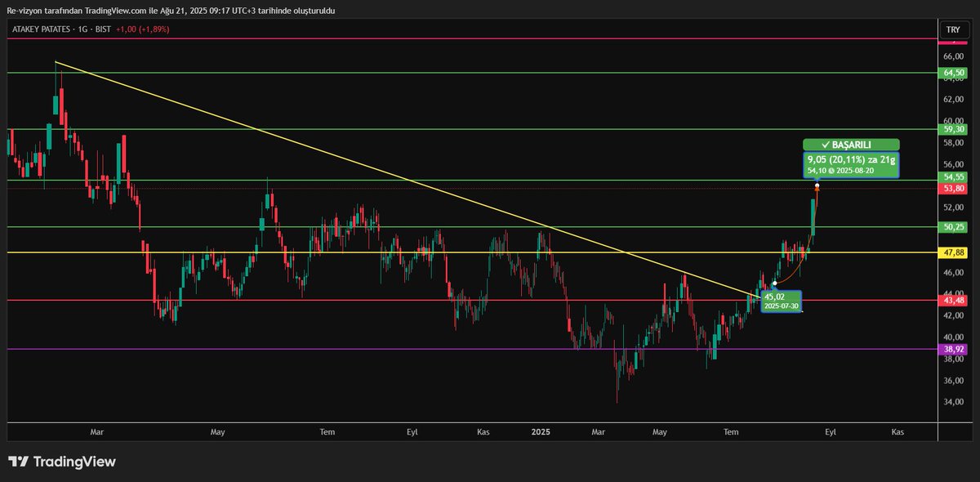The height and width of the screenshot is (482, 980).
Task: Click the 66,00 price axis tick
Action: (x=953, y=56)
